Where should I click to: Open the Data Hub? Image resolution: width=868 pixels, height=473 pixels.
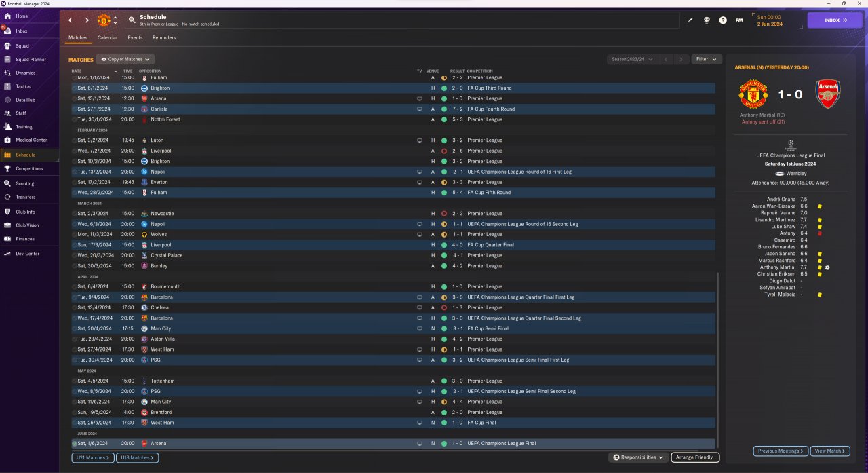[x=25, y=100]
